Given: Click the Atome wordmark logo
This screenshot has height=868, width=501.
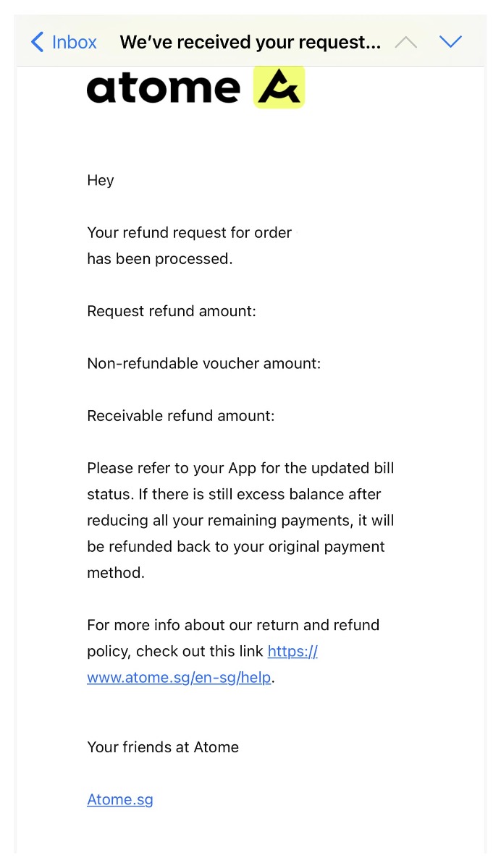Looking at the screenshot, I should (x=163, y=87).
